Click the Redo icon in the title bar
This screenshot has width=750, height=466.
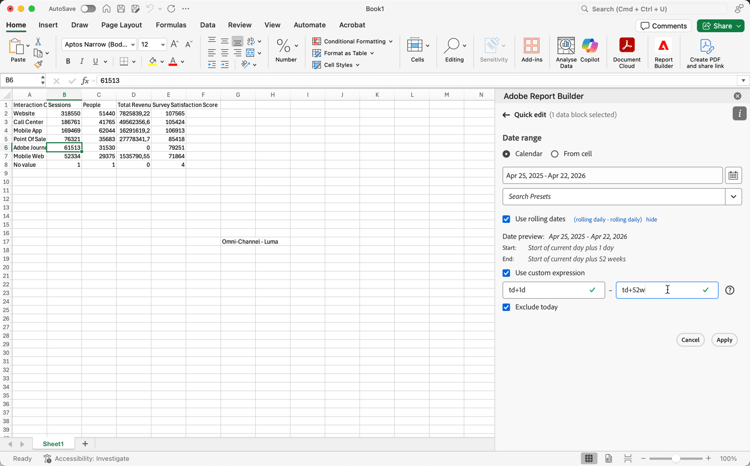click(171, 9)
